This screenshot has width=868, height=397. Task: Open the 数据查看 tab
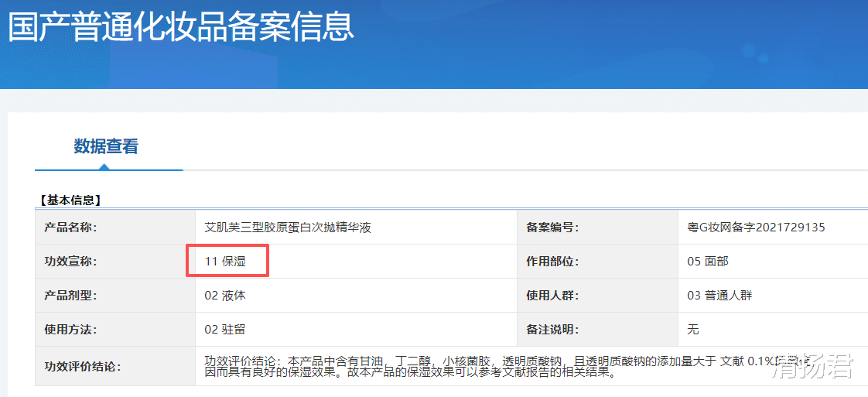click(x=106, y=147)
